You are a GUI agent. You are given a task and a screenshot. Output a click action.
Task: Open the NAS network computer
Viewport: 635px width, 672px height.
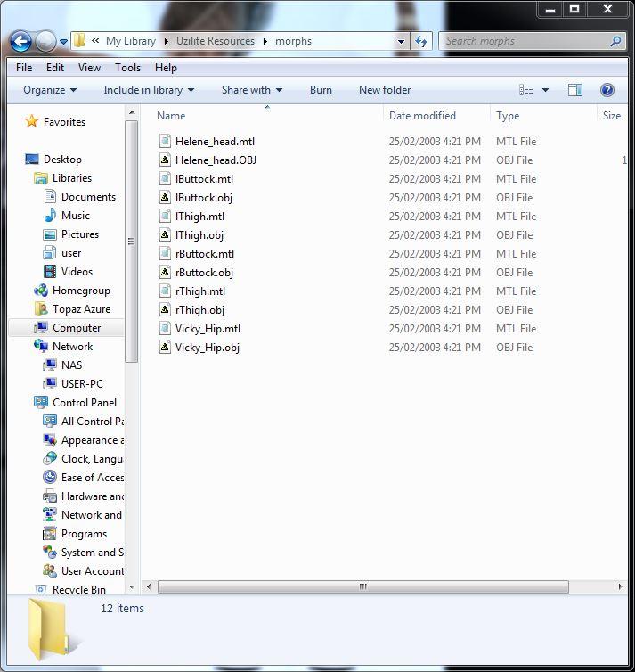(71, 365)
